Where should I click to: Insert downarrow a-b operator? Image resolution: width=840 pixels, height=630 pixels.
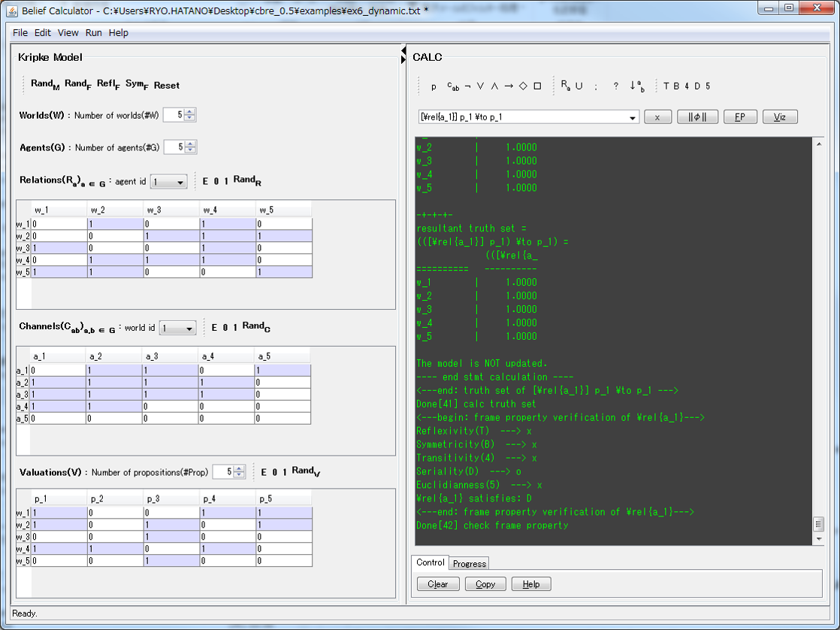point(637,86)
